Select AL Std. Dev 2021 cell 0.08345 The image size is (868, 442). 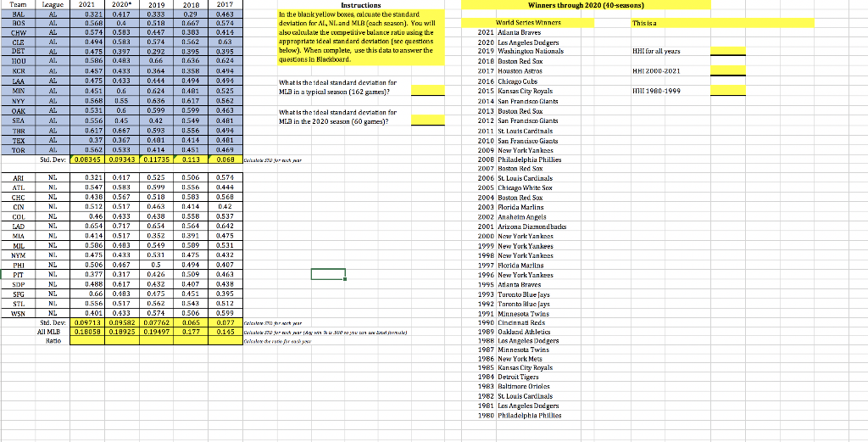coord(88,160)
